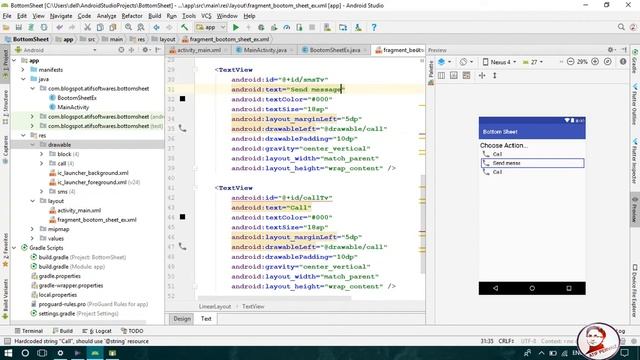
Task: Open the Logcat tool window
Action: 97,331
